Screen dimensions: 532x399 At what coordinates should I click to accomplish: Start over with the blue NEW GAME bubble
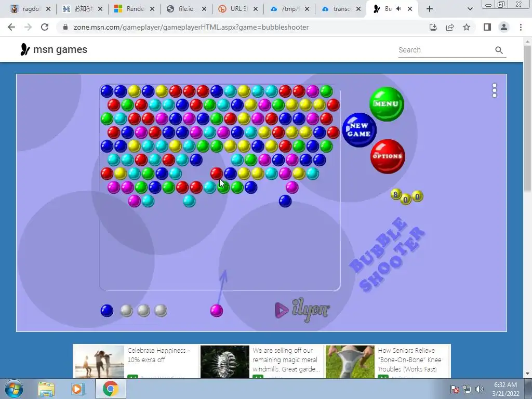[x=360, y=130]
